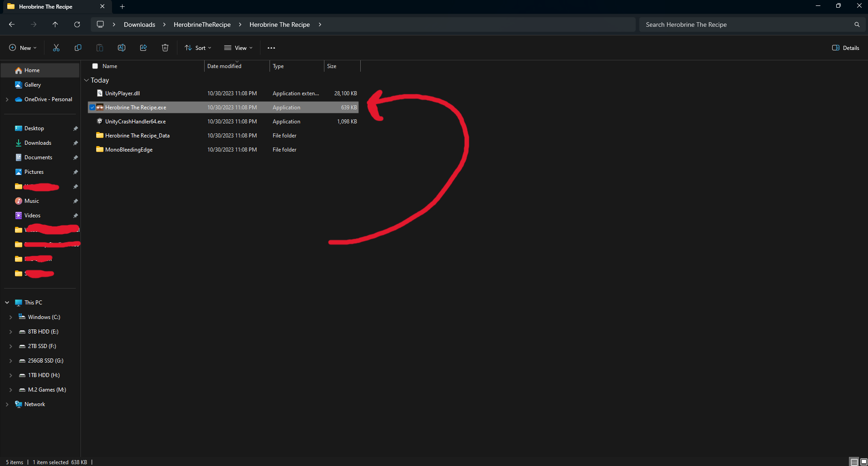Navigate back with the back arrow
The height and width of the screenshot is (466, 868).
[x=12, y=25]
